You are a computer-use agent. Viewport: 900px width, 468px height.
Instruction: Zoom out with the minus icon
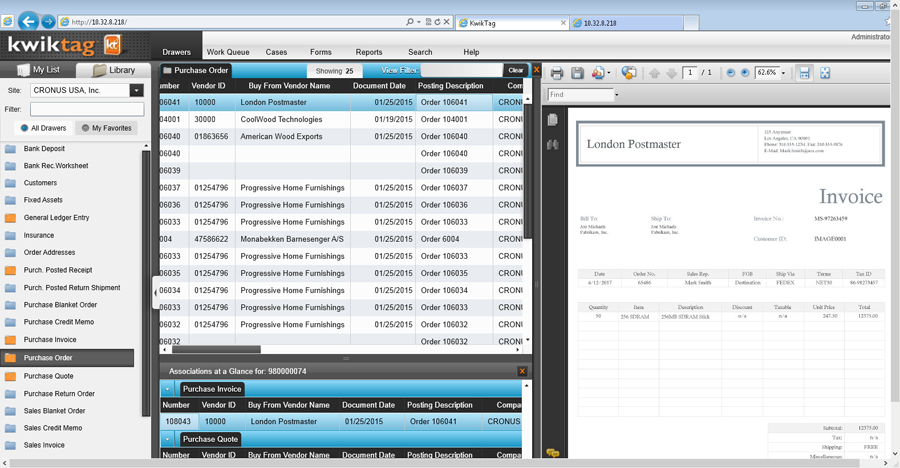point(731,73)
